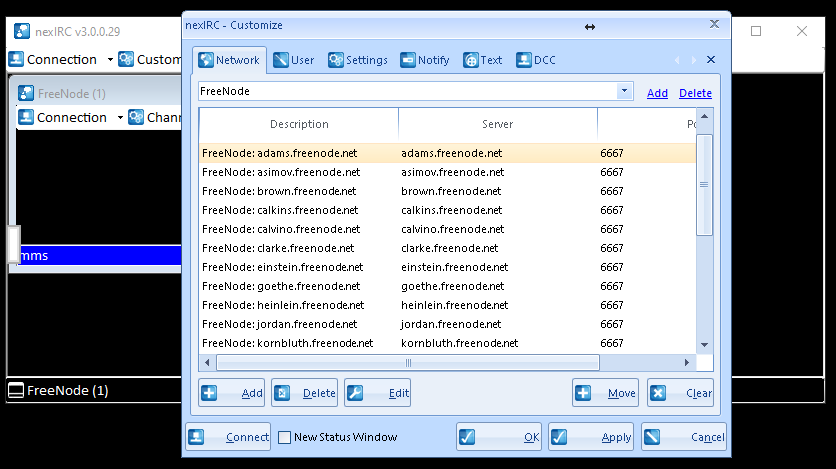Click the Connection icon in the FreeNode window
The image size is (836, 469).
pos(26,117)
